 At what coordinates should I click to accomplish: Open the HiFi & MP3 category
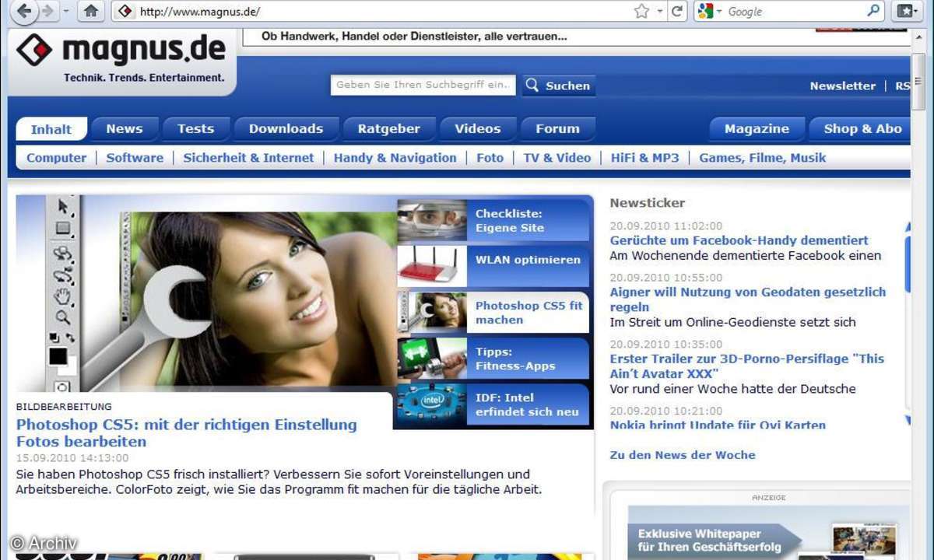pyautogui.click(x=644, y=158)
